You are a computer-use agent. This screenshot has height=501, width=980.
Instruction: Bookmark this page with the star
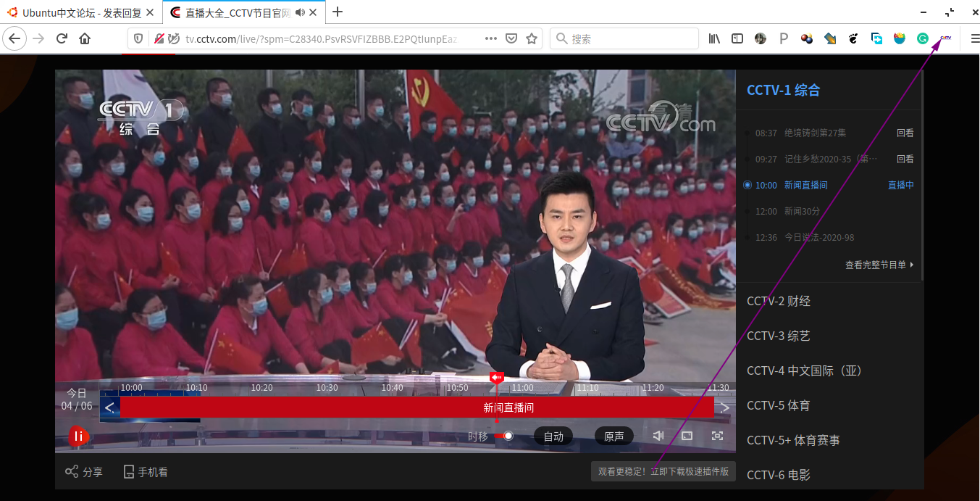532,38
